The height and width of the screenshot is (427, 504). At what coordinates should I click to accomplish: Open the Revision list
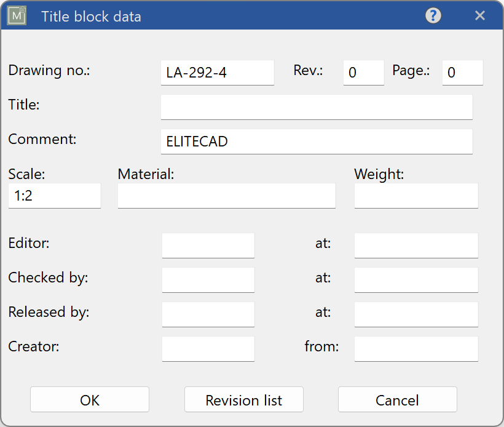[243, 399]
